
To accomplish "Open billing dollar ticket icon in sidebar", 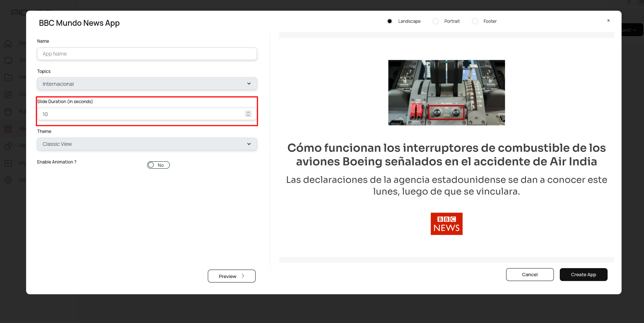I will pos(8,163).
